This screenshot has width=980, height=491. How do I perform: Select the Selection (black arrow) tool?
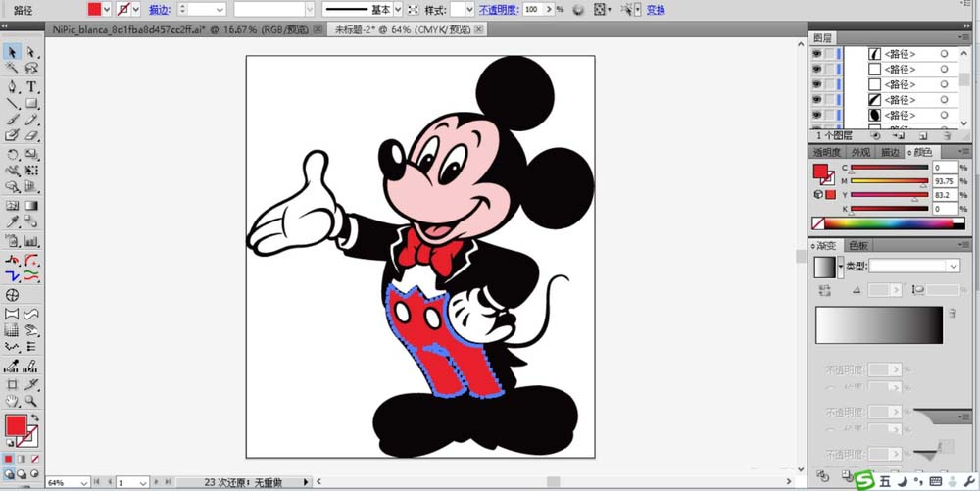[12, 52]
